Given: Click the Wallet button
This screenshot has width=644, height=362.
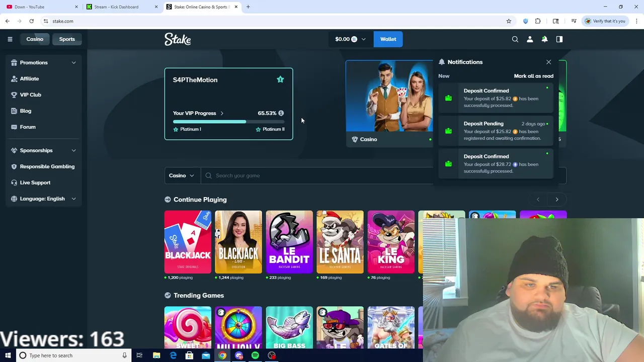Looking at the screenshot, I should tap(388, 39).
